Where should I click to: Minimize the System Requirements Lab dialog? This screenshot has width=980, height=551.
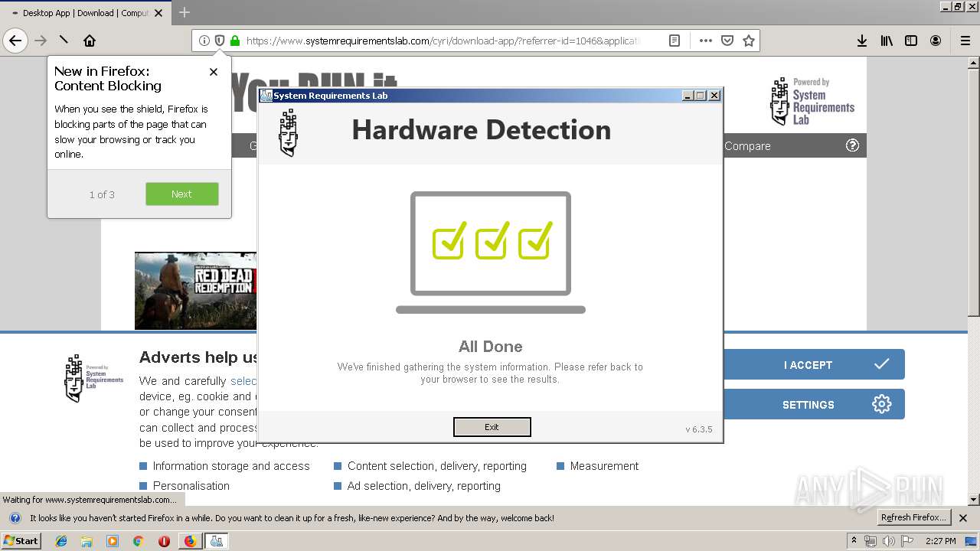(x=688, y=96)
